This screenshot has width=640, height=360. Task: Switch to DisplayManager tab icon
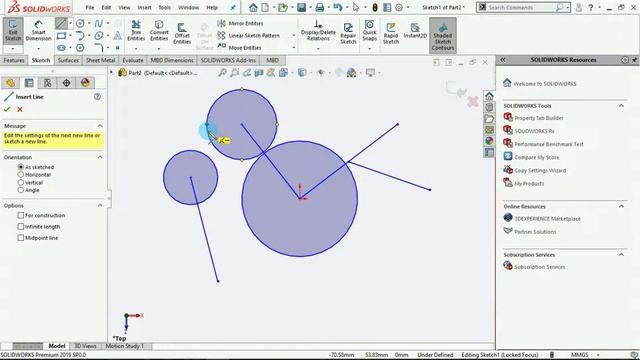(85, 83)
